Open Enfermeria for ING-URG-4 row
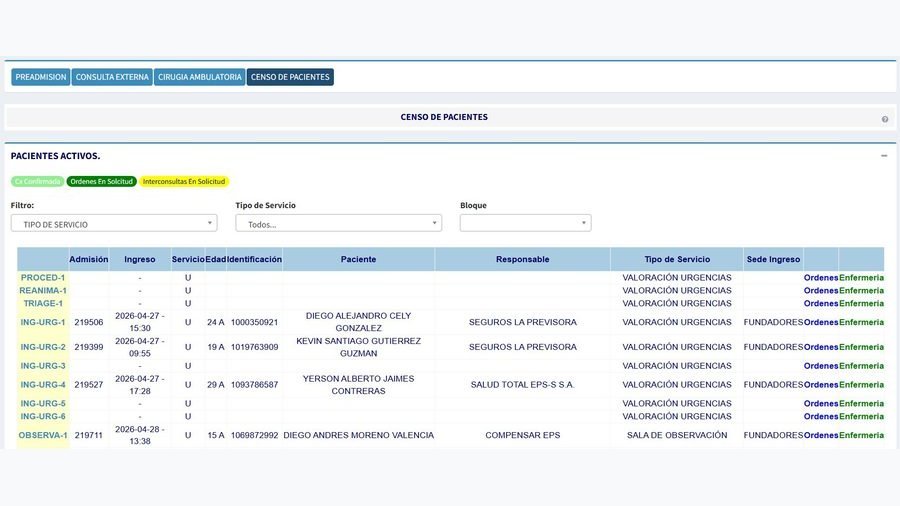The height and width of the screenshot is (506, 900). [862, 385]
